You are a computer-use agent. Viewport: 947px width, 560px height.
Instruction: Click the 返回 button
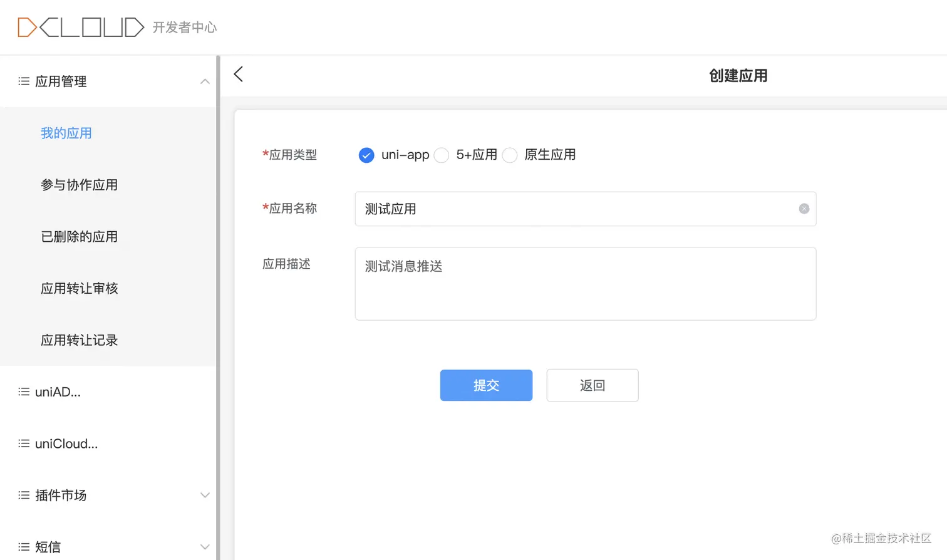coord(593,385)
